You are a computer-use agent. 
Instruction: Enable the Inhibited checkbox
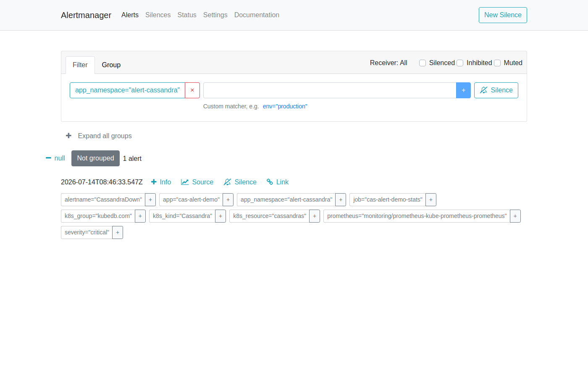coord(460,63)
